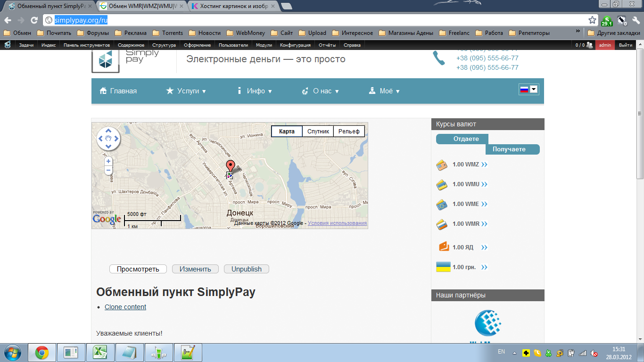Open the Windows Start menu
The image size is (644, 362).
(x=12, y=353)
